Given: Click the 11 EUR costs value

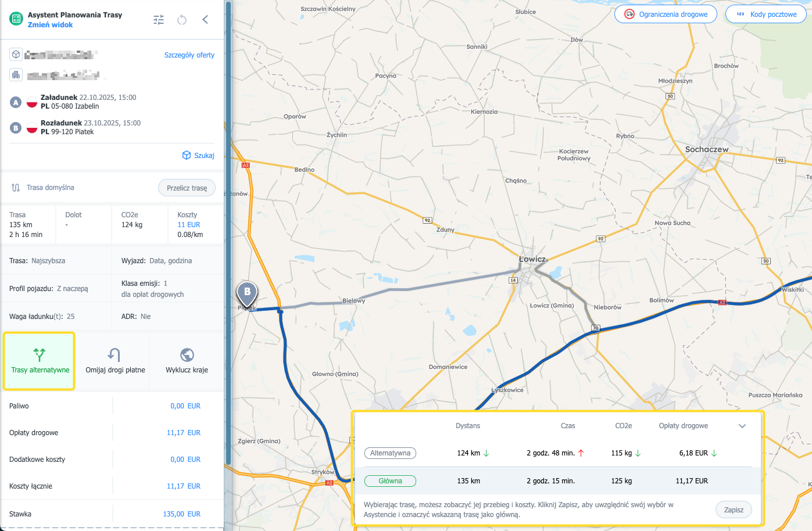Looking at the screenshot, I should (189, 225).
